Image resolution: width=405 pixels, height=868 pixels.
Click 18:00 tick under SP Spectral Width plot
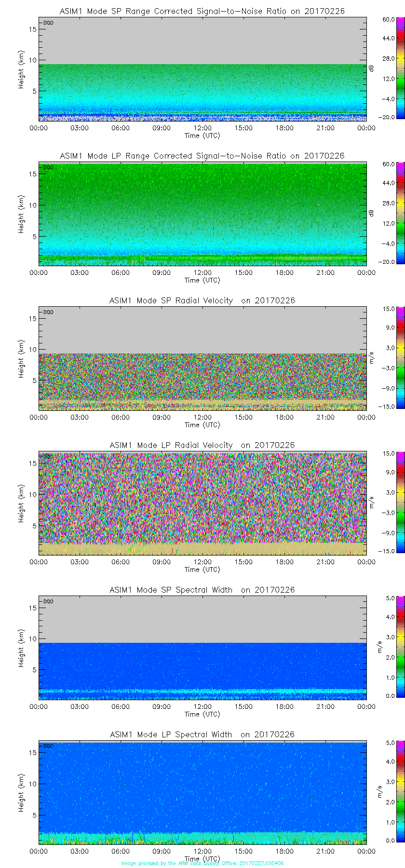click(284, 706)
